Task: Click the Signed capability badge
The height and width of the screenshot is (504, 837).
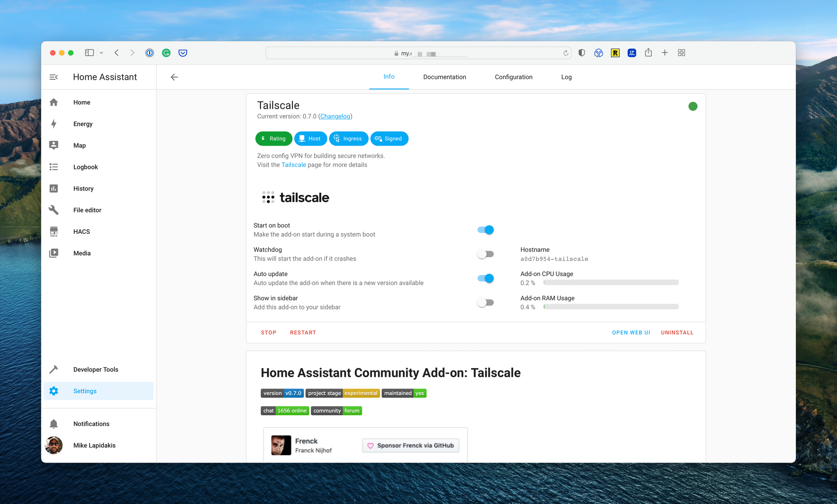Action: tap(389, 138)
